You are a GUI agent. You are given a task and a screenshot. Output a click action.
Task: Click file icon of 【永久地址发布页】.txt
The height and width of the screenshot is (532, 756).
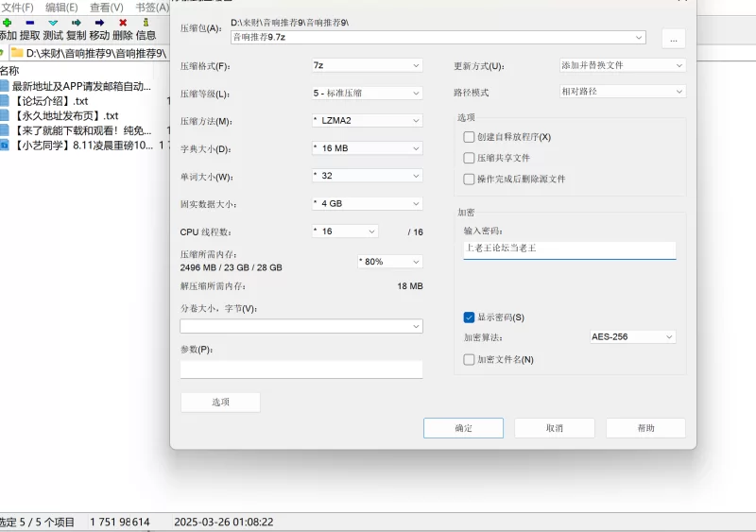5,116
